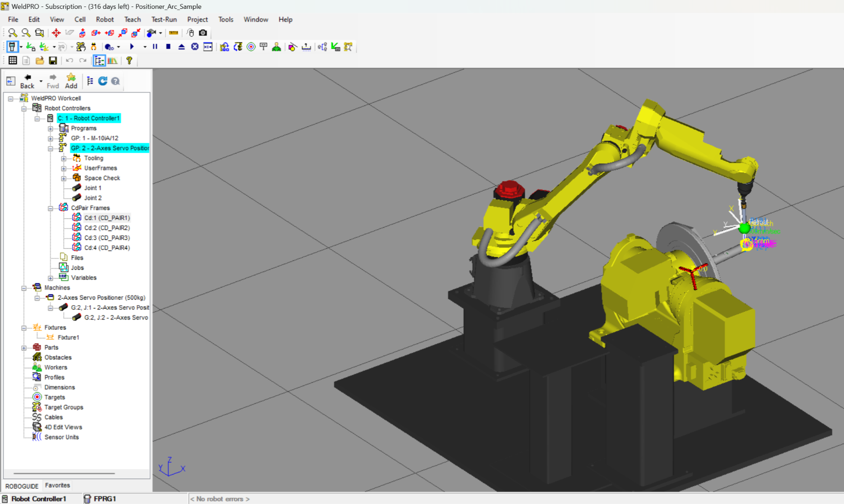Screen dimensions: 844x504
Task: Start the cycle with the Play button
Action: click(132, 47)
